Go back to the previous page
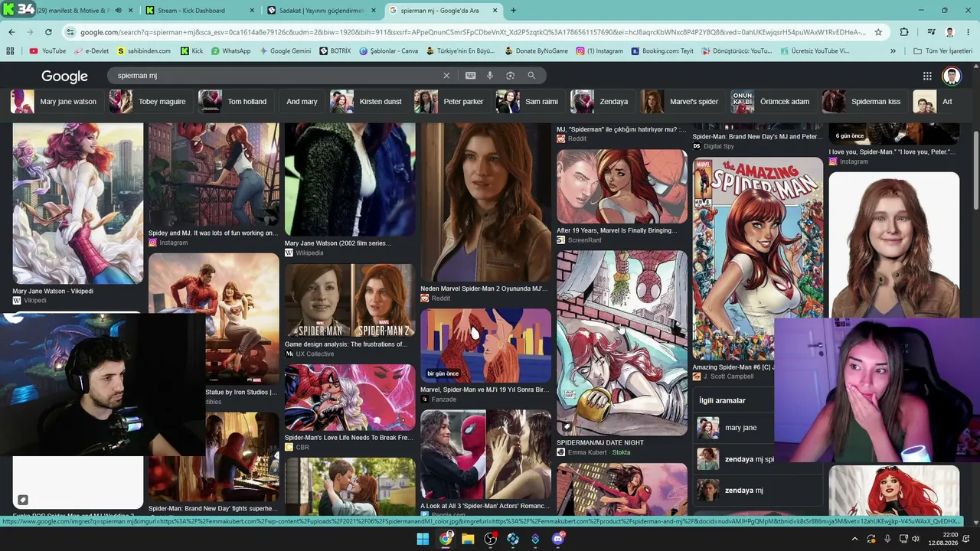 11,32
